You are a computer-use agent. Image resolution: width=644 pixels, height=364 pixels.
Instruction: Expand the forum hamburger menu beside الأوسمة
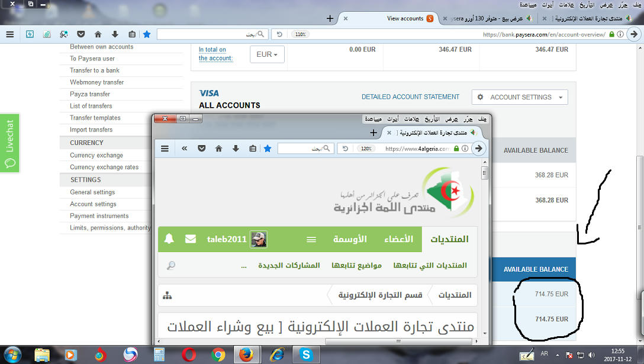(x=311, y=240)
